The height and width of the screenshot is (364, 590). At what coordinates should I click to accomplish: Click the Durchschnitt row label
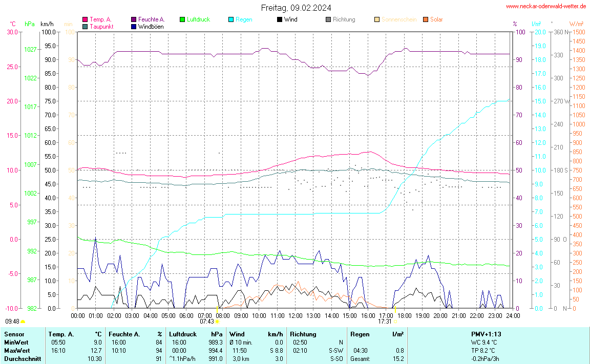23,359
